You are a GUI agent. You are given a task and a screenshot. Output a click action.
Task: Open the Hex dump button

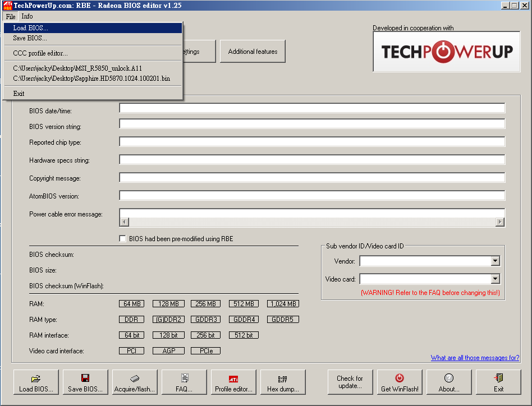(x=283, y=382)
